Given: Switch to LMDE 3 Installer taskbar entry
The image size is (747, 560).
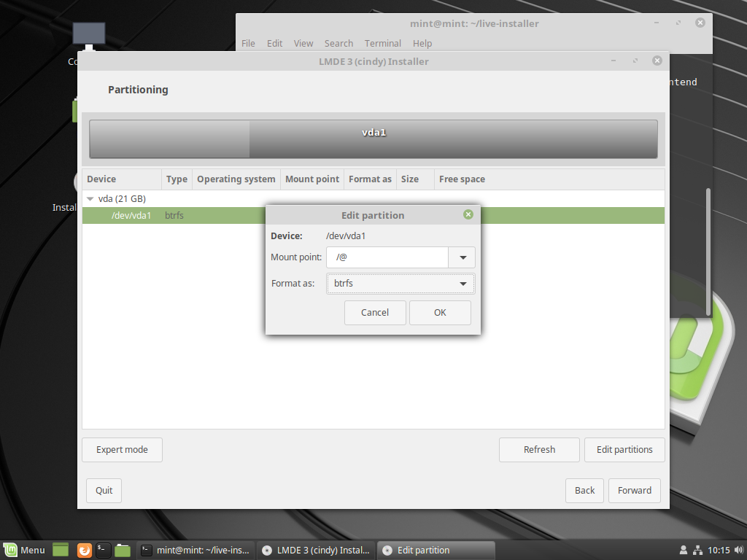Looking at the screenshot, I should pyautogui.click(x=317, y=550).
